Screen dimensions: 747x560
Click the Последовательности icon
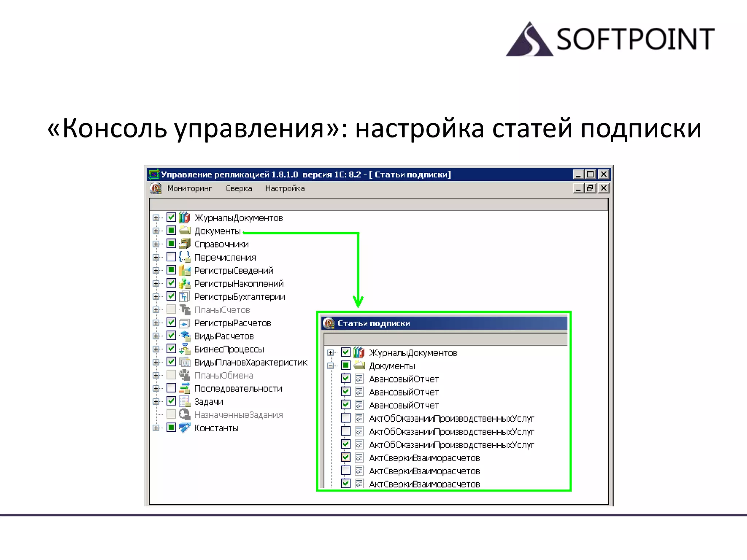pos(185,388)
